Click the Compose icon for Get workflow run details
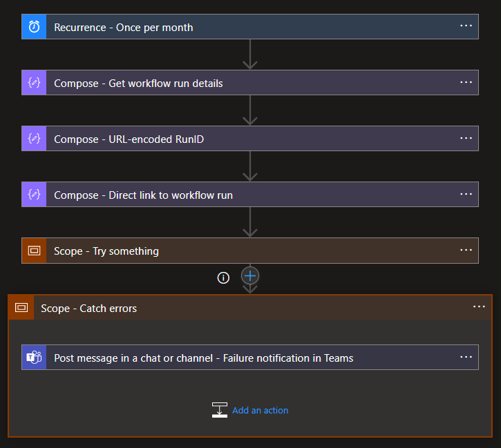Viewport: 501px width, 448px height. pyautogui.click(x=34, y=83)
